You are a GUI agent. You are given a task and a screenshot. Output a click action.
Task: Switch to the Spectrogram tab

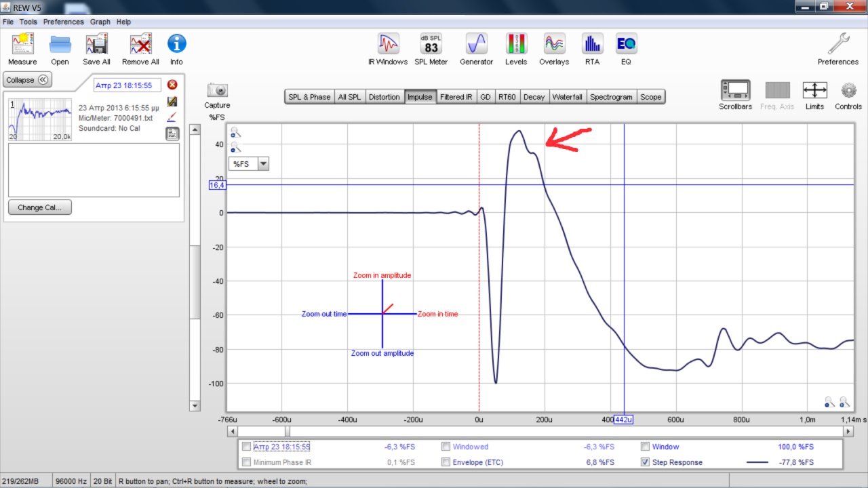click(611, 97)
